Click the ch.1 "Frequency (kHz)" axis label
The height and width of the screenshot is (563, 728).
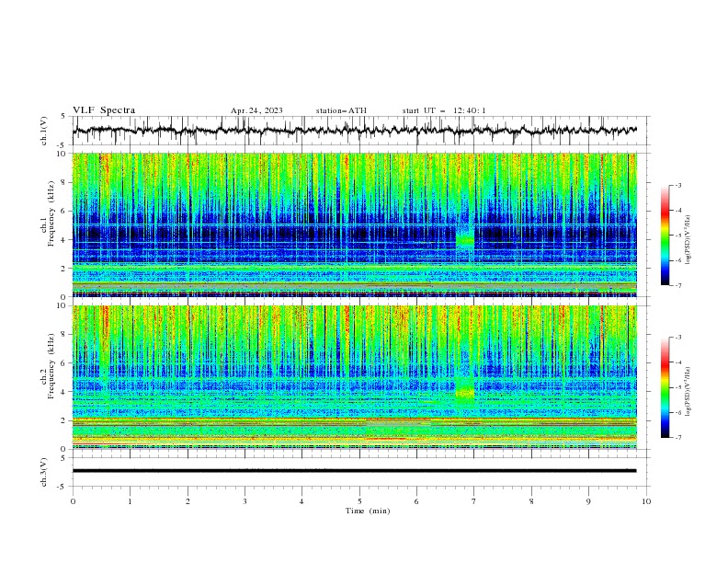[51, 214]
